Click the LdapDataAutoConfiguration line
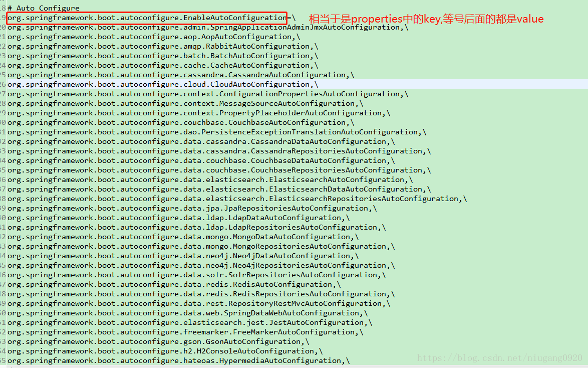This screenshot has width=588, height=368. pyautogui.click(x=178, y=218)
